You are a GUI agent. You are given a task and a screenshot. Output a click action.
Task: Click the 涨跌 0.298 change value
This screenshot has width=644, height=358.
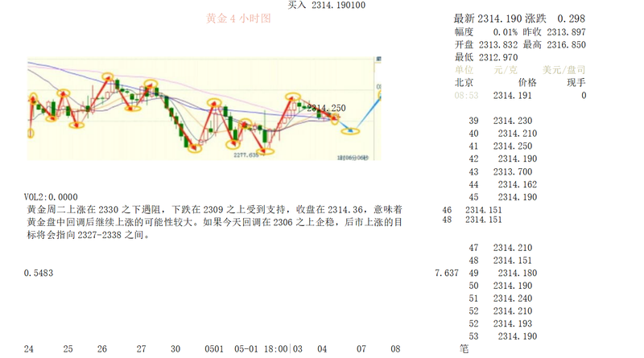coord(555,19)
